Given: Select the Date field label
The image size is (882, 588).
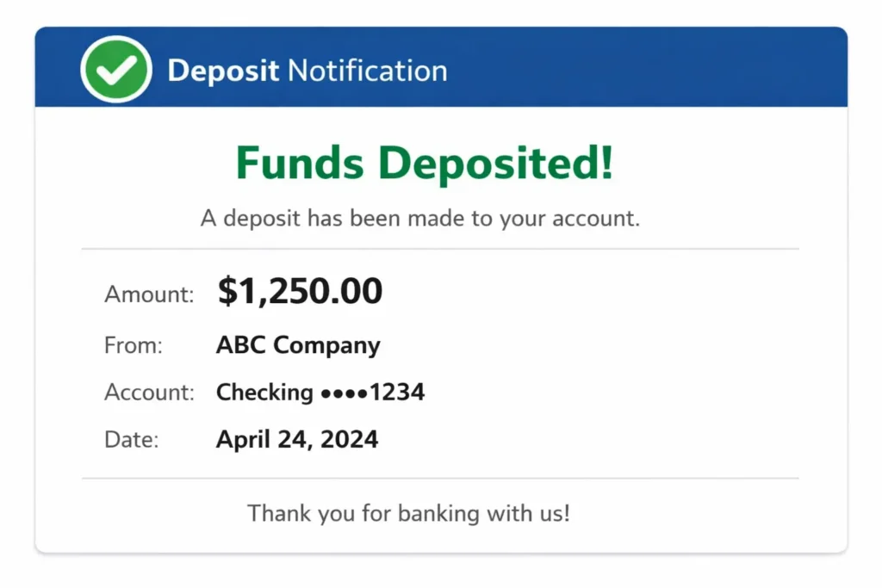Looking at the screenshot, I should coord(132,439).
